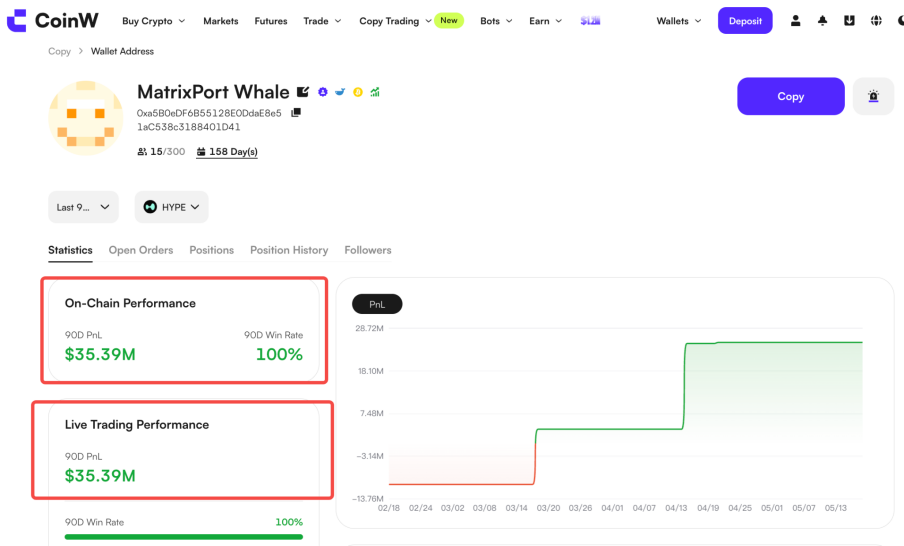Viewport: 904px width, 546px height.
Task: Open the Wallets dropdown
Action: pyautogui.click(x=679, y=21)
